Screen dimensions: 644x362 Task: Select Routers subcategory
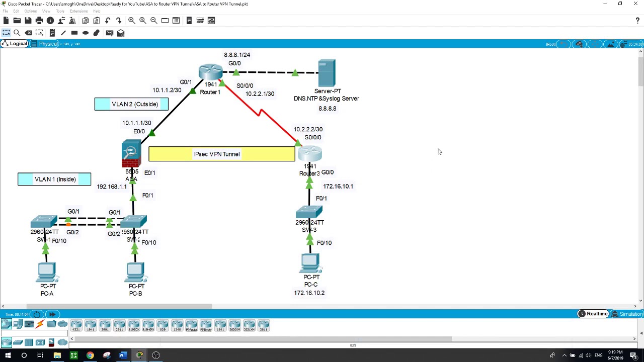pos(6,342)
